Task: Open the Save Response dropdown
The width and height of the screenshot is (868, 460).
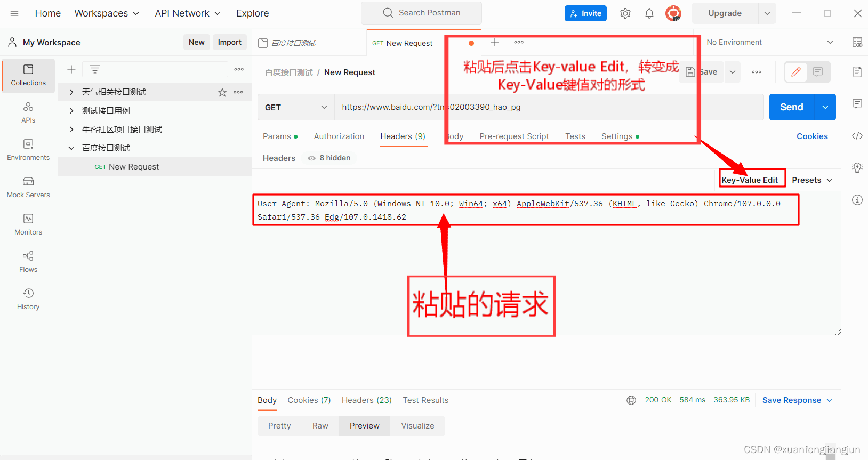Action: (798, 400)
